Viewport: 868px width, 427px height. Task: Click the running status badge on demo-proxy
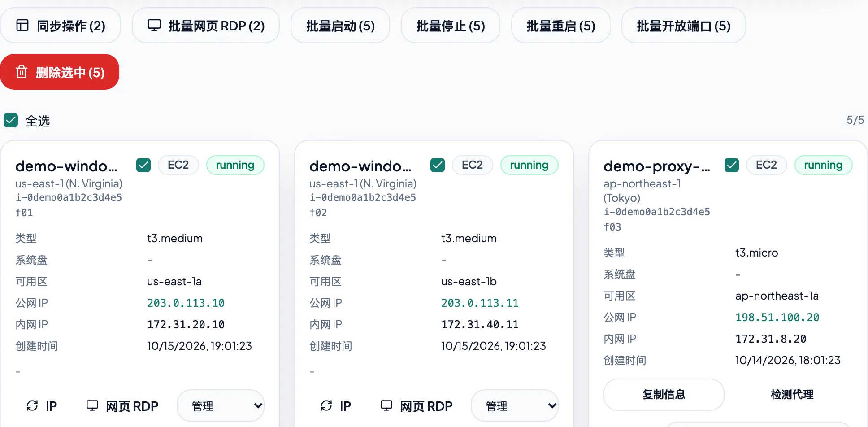[823, 165]
